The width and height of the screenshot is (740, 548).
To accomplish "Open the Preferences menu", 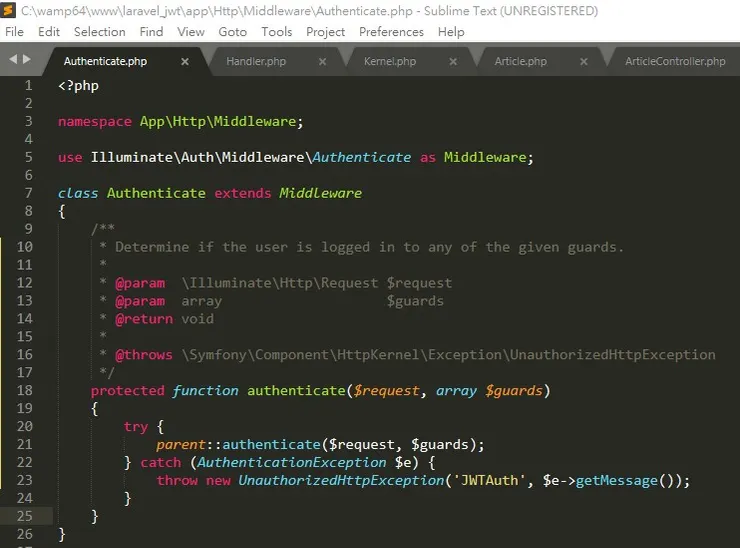I will click(391, 32).
